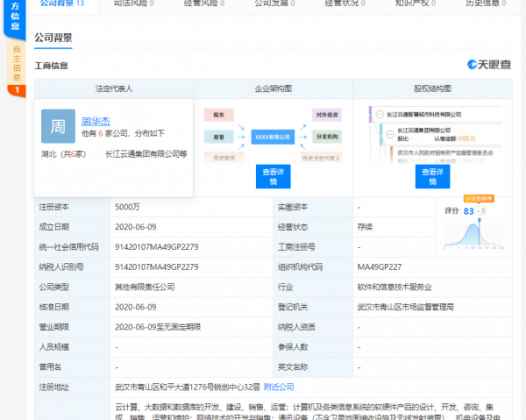Image resolution: width=526 pixels, height=420 pixels.
Task: Click the score value 83
Action: pos(468,211)
